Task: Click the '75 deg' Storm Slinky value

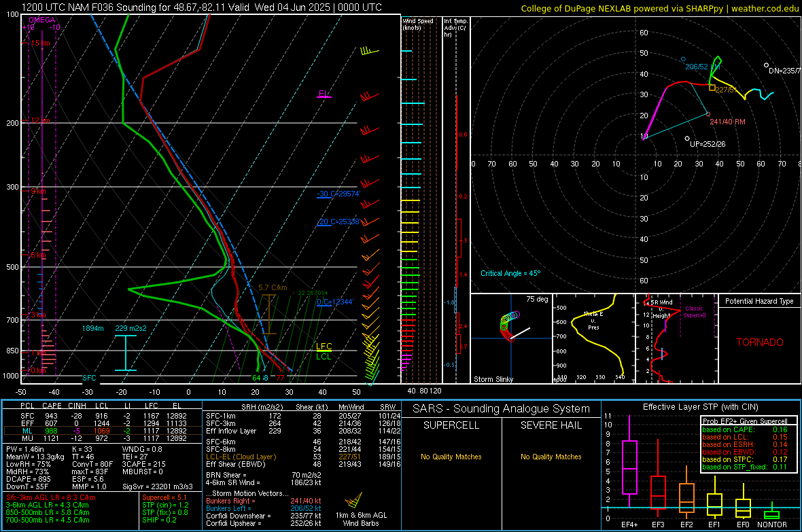Action: coord(537,299)
